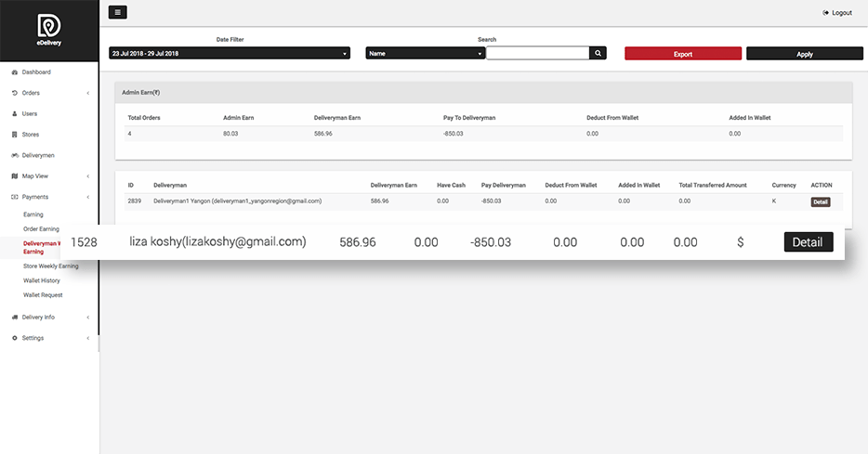This screenshot has height=454, width=868.
Task: Expand the Map View menu chevron
Action: (x=88, y=176)
